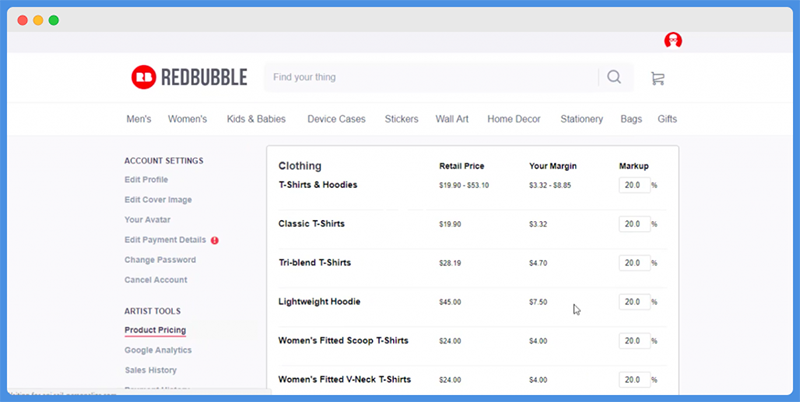Open the Women's category
800x402 pixels.
[187, 119]
